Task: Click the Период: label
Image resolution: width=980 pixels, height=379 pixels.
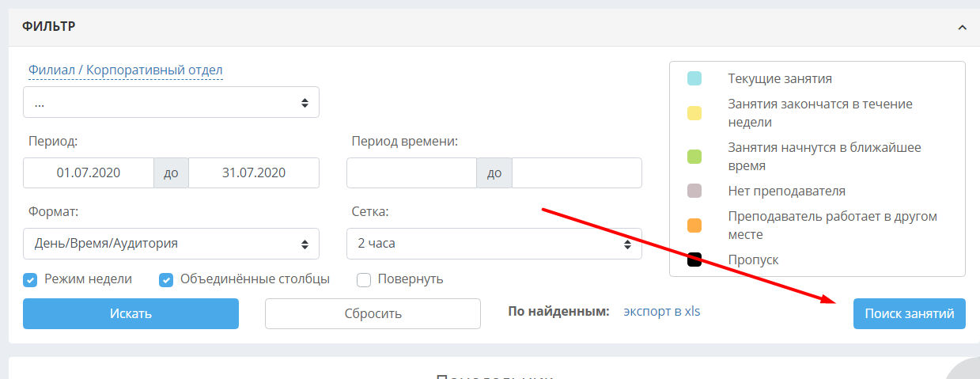Action: click(53, 141)
